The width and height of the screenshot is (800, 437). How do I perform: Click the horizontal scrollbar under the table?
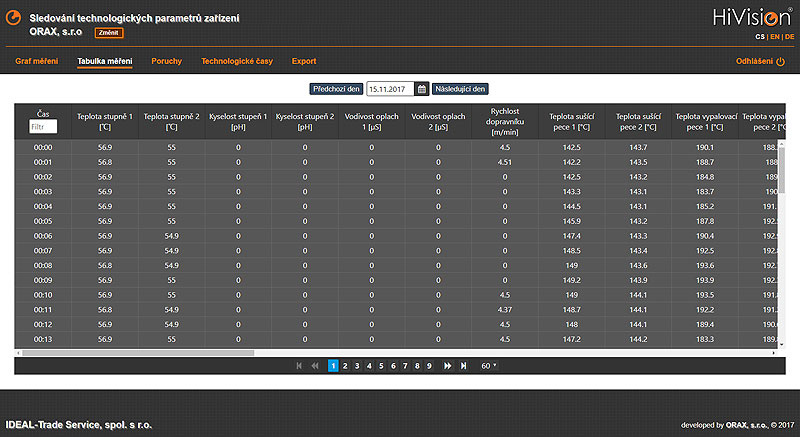pos(200,352)
